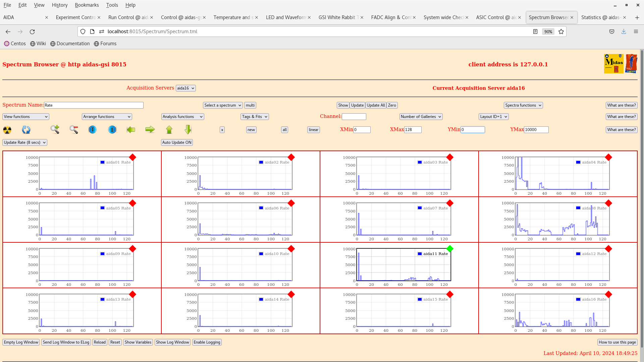Click the blue swatch in aida01 Rate legend

102,162
